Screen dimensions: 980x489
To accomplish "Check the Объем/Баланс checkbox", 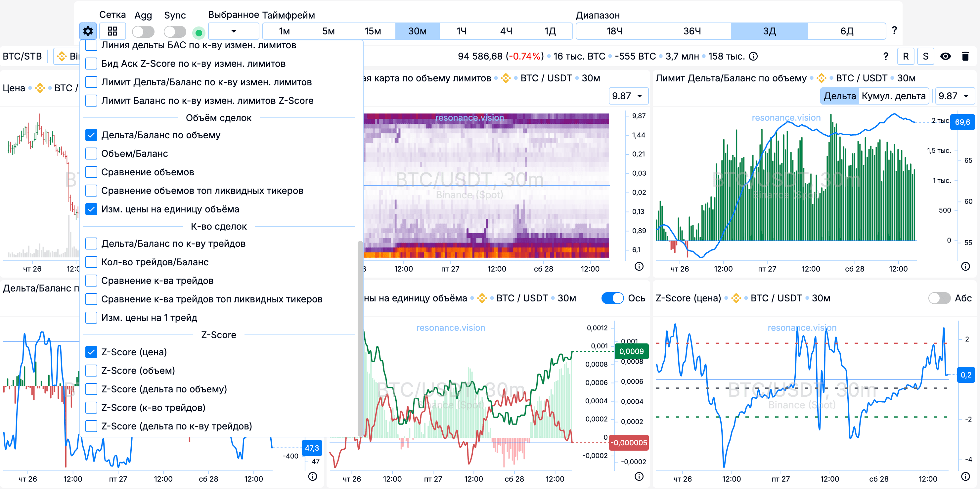I will pos(91,154).
